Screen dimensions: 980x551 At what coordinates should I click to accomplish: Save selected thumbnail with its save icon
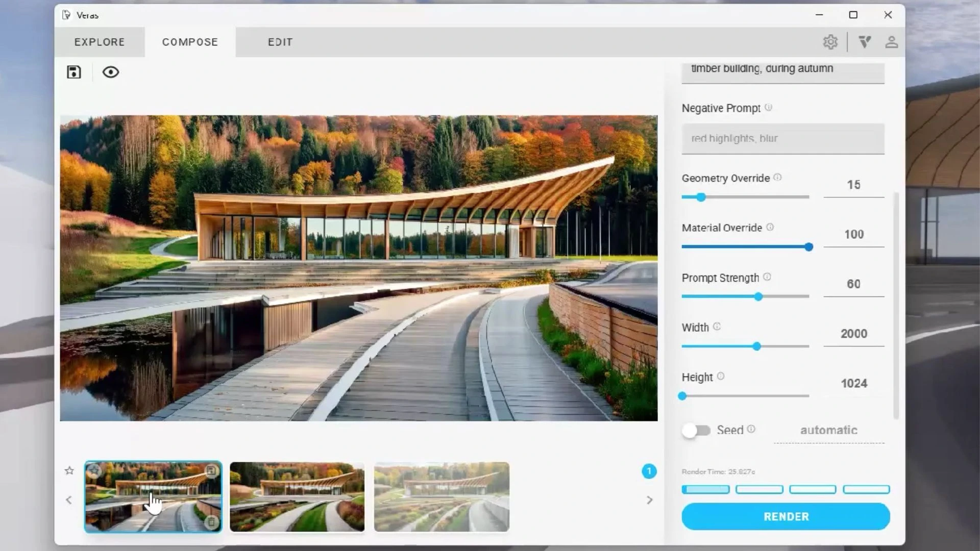point(211,470)
